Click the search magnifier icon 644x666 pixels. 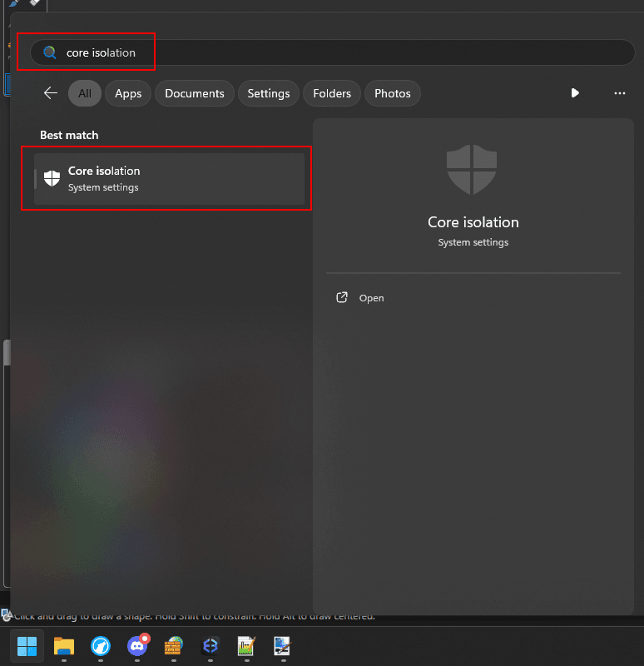coord(50,52)
